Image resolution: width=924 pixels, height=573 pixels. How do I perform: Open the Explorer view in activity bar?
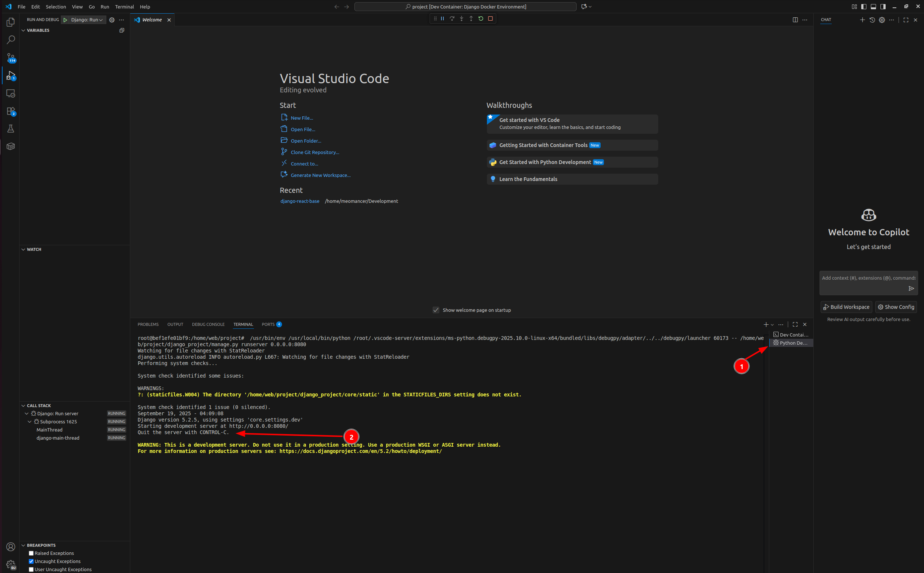point(11,22)
